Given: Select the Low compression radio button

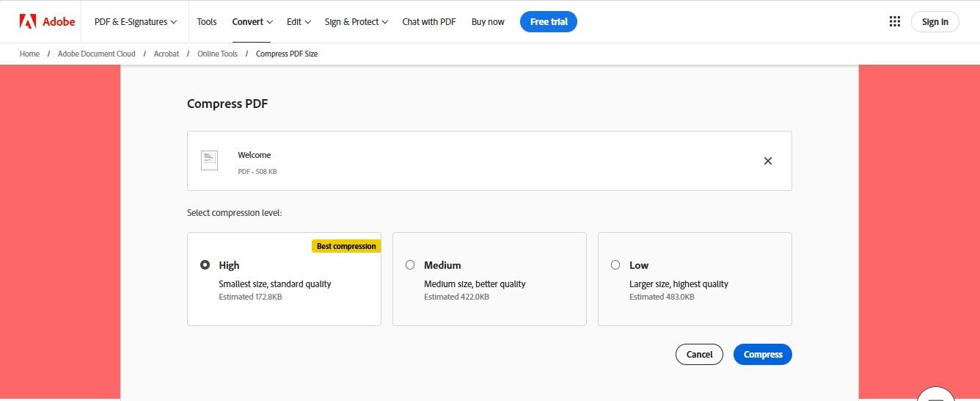Looking at the screenshot, I should coord(615,265).
